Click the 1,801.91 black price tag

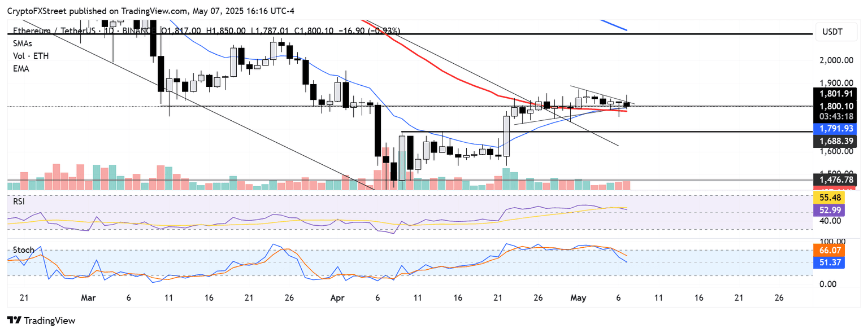(x=835, y=94)
